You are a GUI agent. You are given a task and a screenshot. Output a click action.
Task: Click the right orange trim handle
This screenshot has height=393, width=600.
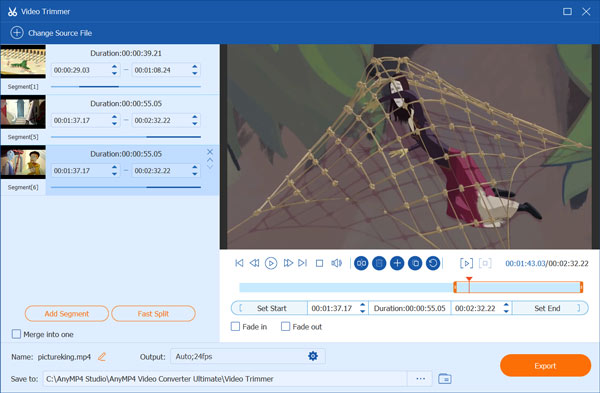(581, 287)
